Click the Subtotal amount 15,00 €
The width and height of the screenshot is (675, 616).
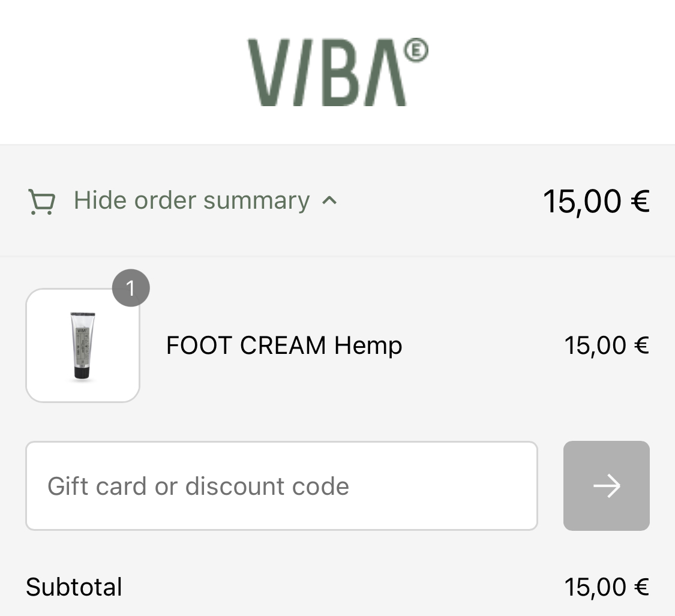607,587
